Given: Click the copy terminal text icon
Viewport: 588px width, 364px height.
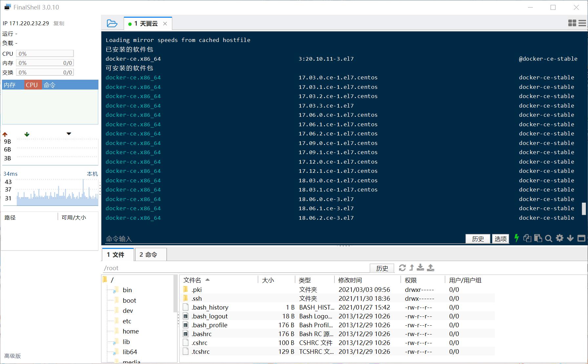Looking at the screenshot, I should click(x=527, y=238).
